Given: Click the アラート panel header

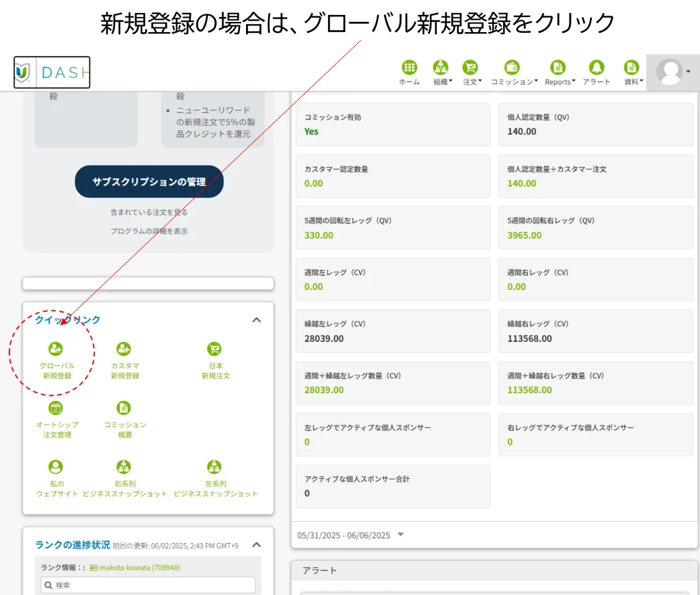Looking at the screenshot, I should (495, 570).
